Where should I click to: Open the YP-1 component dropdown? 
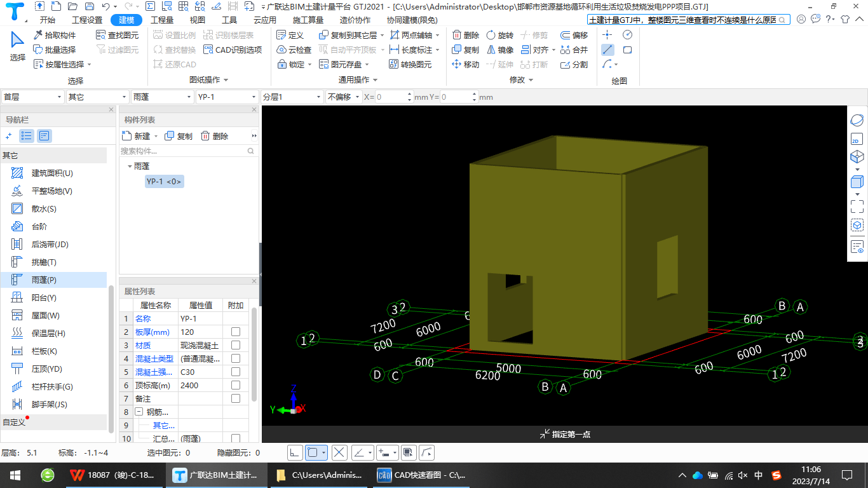(227, 97)
